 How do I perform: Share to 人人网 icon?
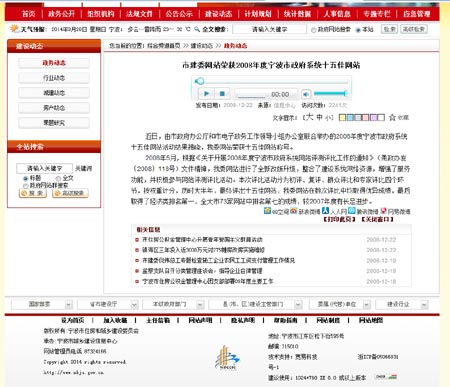[x=325, y=211]
